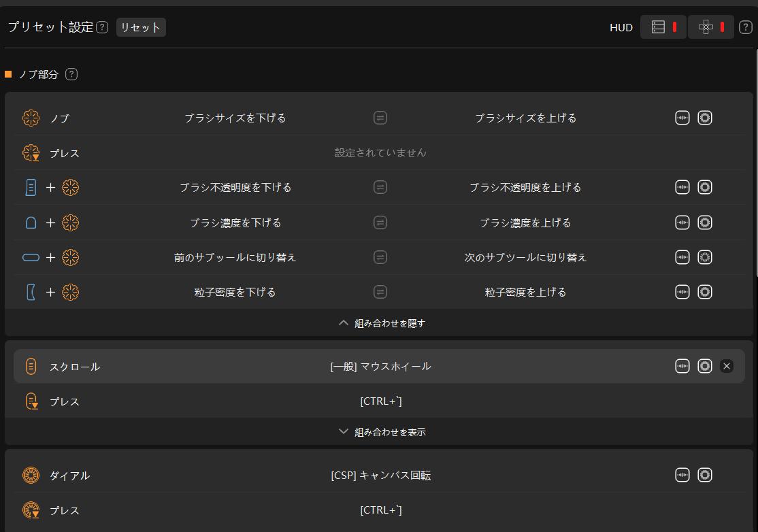The width and height of the screenshot is (758, 532).
Task: Click the ダイアル プレス [CTRL+`] assignment
Action: click(380, 510)
